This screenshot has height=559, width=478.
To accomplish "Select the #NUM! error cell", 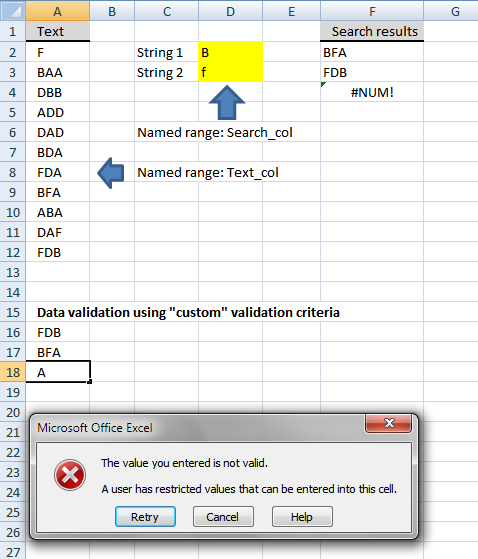I will 372,92.
